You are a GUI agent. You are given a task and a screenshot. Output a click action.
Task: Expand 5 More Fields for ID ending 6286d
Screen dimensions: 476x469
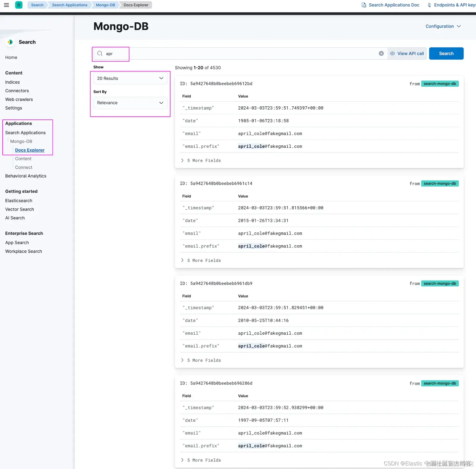click(201, 460)
